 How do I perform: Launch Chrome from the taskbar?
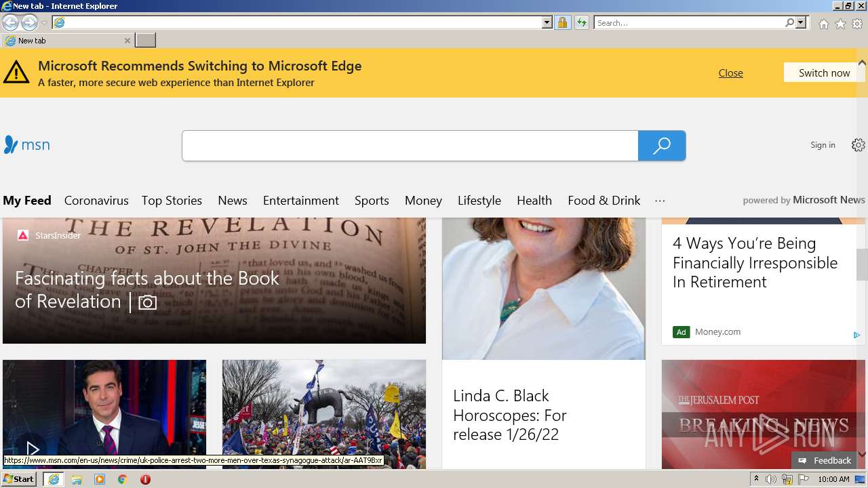(122, 479)
